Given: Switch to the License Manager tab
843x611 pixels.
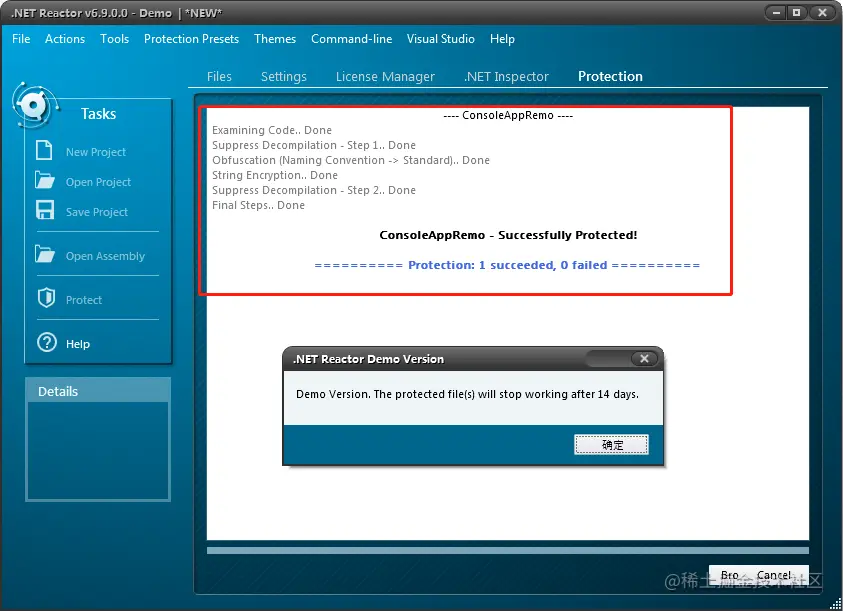Looking at the screenshot, I should (x=385, y=76).
